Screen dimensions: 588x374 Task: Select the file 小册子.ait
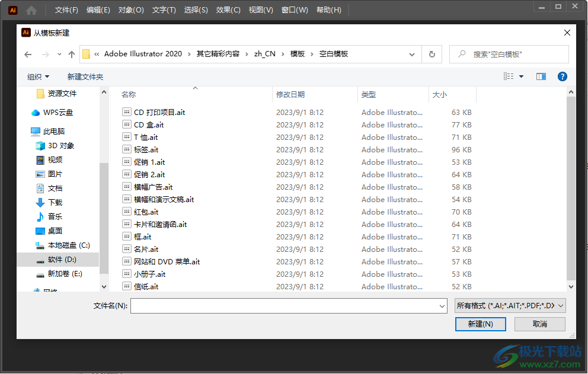pyautogui.click(x=149, y=274)
